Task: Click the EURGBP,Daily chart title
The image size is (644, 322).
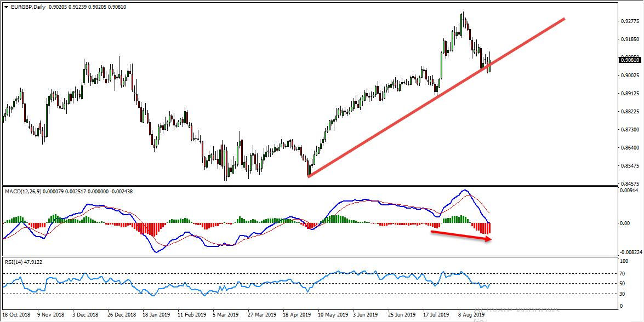Action: [x=29, y=7]
